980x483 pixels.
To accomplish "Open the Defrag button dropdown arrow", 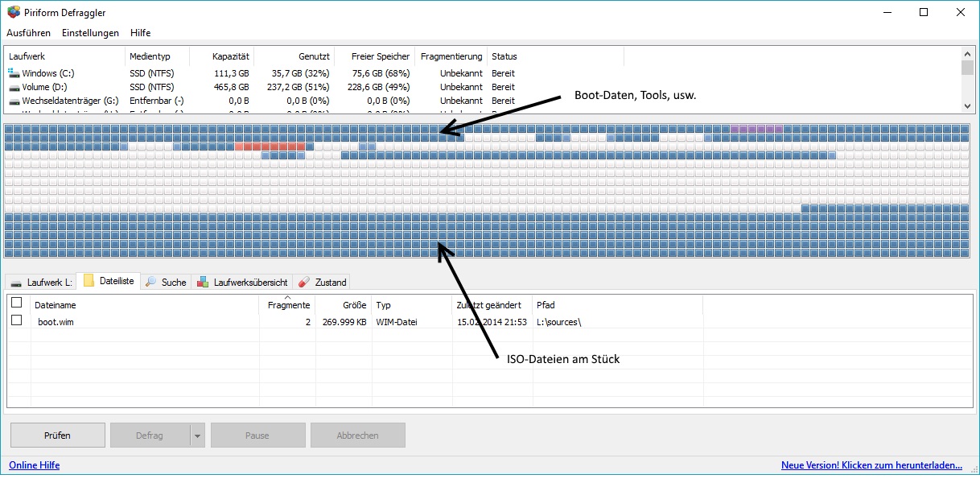I will 198,436.
